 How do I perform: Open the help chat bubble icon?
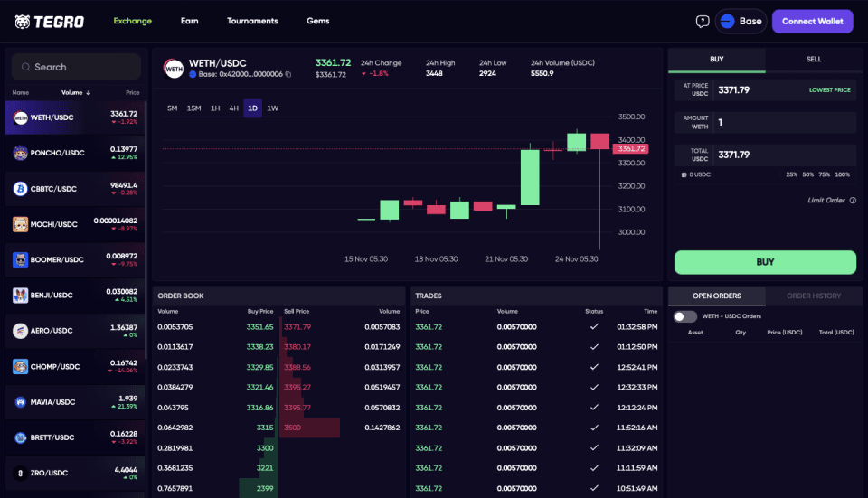point(702,22)
